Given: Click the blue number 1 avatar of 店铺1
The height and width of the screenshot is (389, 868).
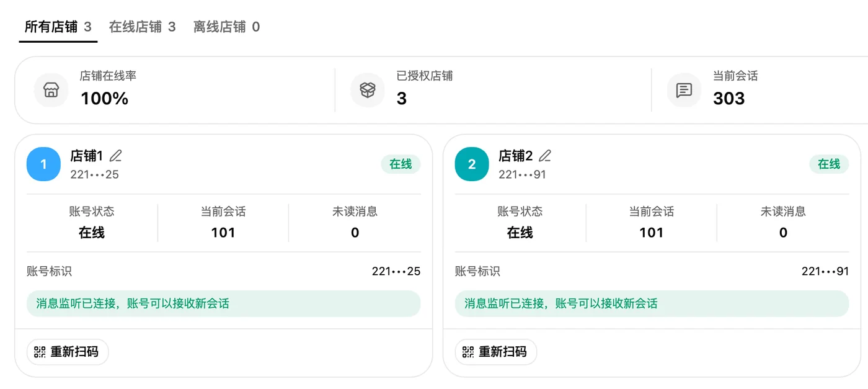Looking at the screenshot, I should click(43, 164).
